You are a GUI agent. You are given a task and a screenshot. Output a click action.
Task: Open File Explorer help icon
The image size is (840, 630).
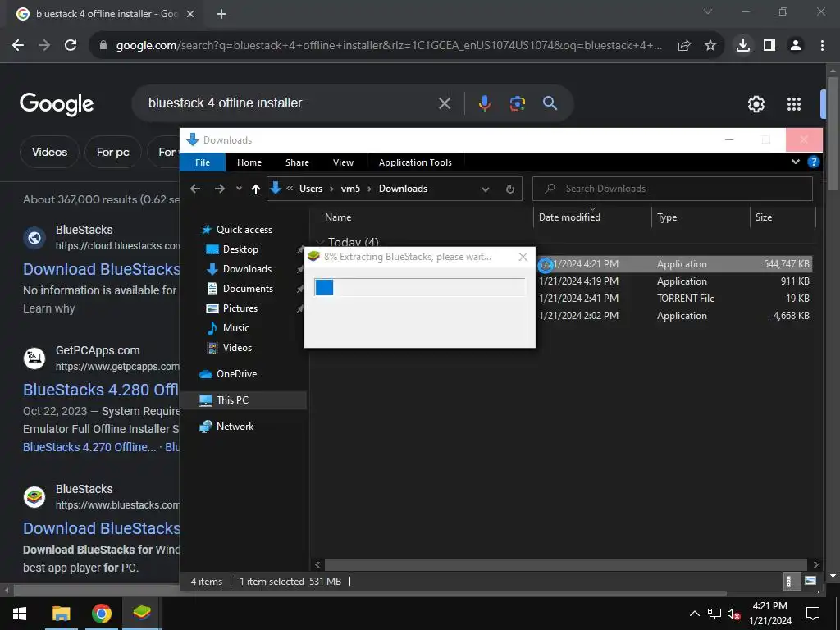[813, 162]
